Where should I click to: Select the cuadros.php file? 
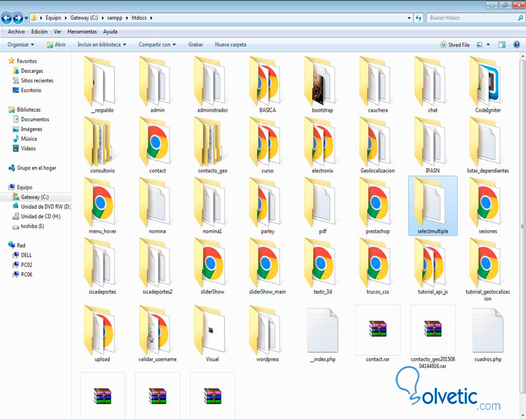(488, 334)
